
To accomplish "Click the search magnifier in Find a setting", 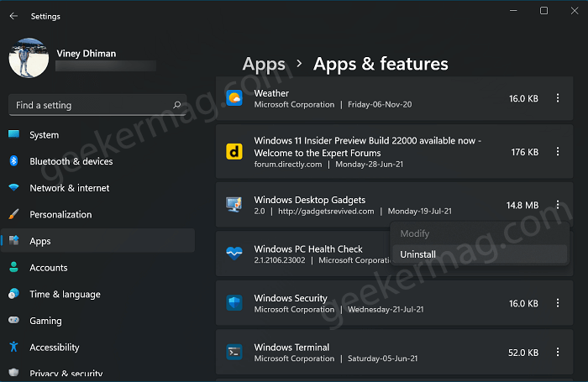I will [177, 105].
